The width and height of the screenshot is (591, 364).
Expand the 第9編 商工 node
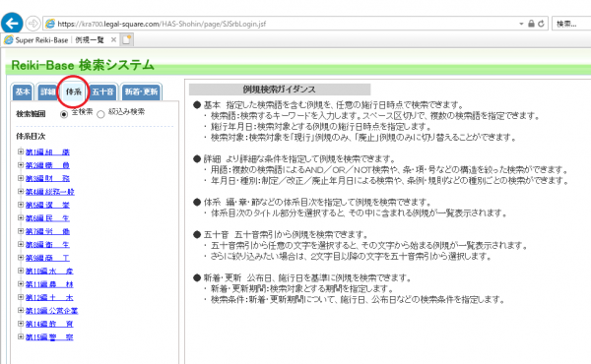pos(21,258)
